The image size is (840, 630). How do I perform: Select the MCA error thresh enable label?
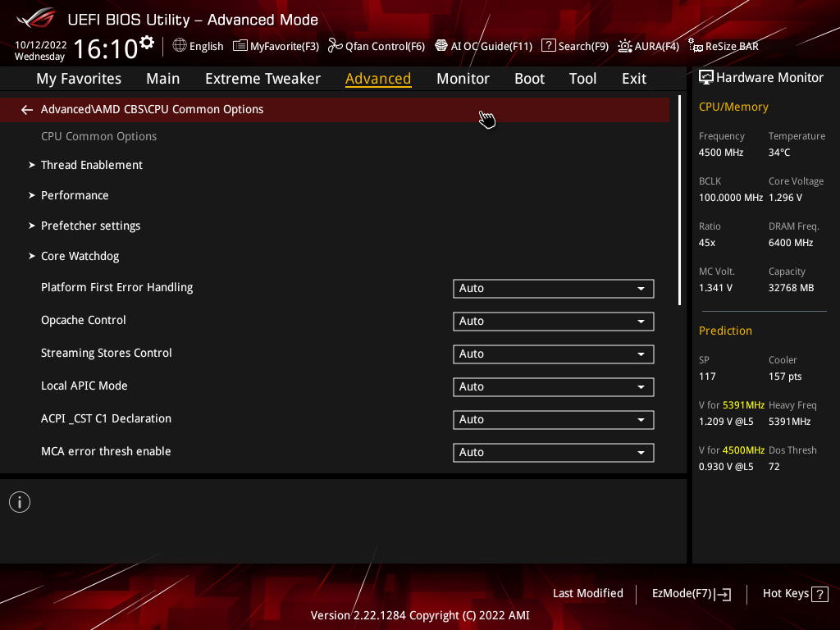coord(106,452)
